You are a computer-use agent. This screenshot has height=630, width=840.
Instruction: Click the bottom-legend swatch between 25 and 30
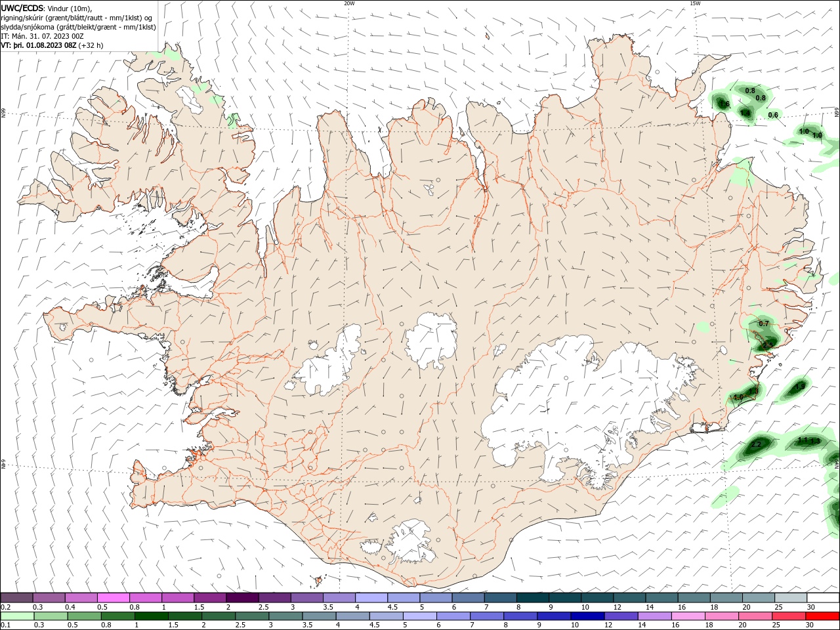pyautogui.click(x=789, y=616)
